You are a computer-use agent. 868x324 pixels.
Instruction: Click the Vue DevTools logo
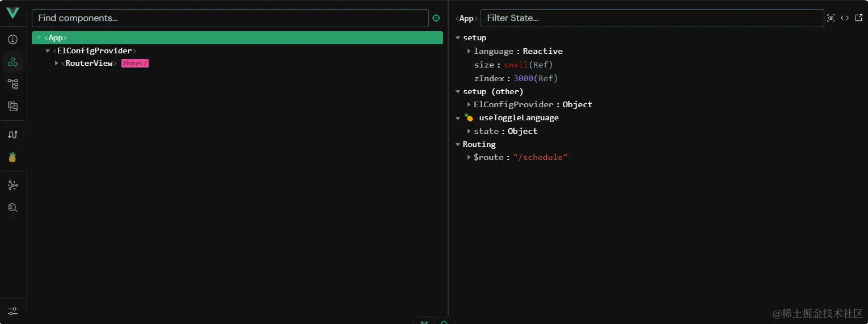tap(12, 13)
